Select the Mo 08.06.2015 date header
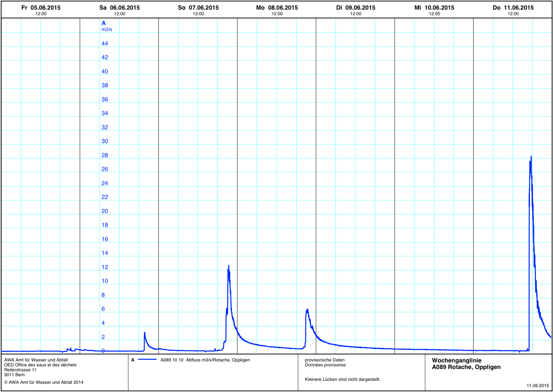This screenshot has height=392, width=553. click(x=277, y=8)
